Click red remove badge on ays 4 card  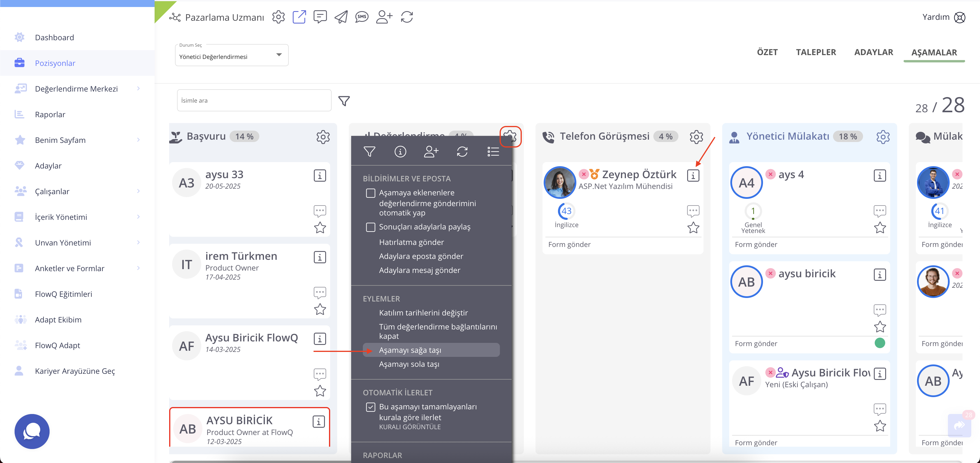770,174
